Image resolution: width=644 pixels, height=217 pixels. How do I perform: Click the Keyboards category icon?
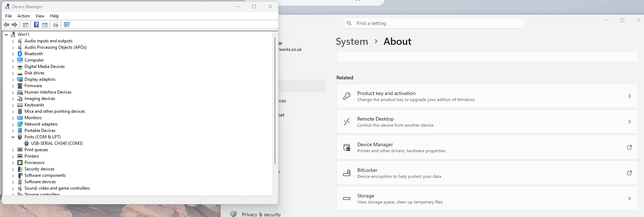tap(20, 105)
